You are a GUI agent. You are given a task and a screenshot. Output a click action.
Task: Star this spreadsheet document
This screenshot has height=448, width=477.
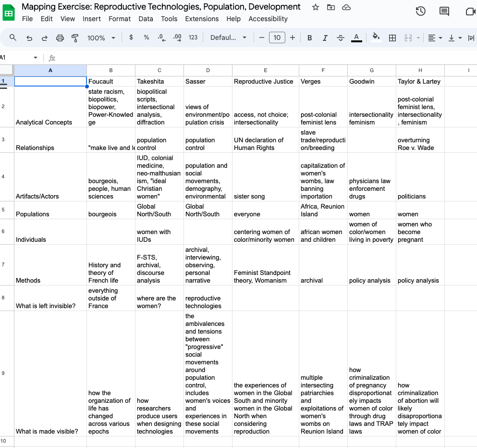[316, 7]
